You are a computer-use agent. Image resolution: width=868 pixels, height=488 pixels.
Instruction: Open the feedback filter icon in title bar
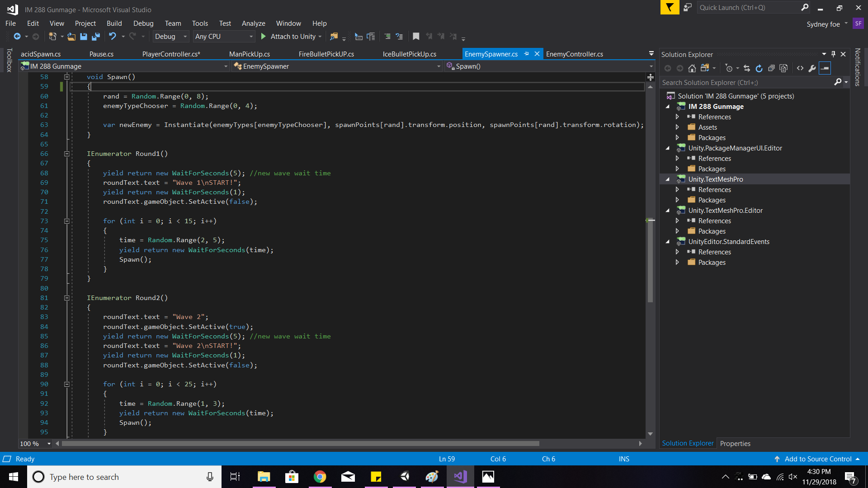tap(670, 7)
